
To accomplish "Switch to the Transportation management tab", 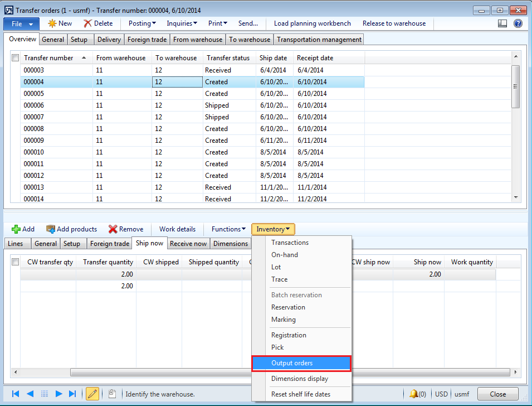I will (319, 39).
